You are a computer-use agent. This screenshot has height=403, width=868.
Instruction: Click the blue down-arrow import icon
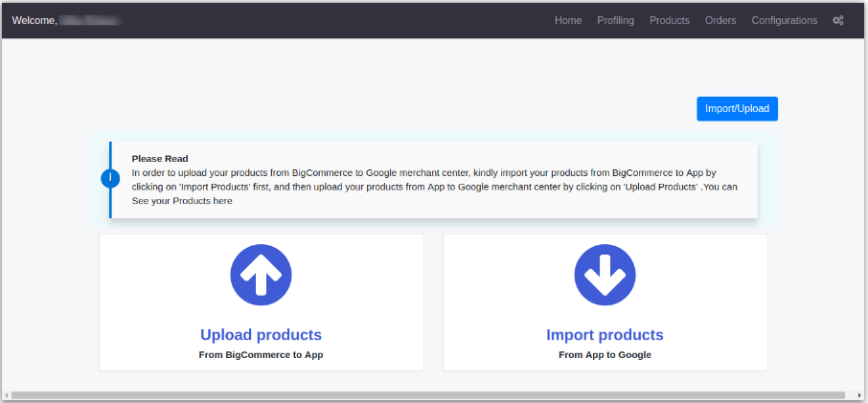[x=605, y=275]
